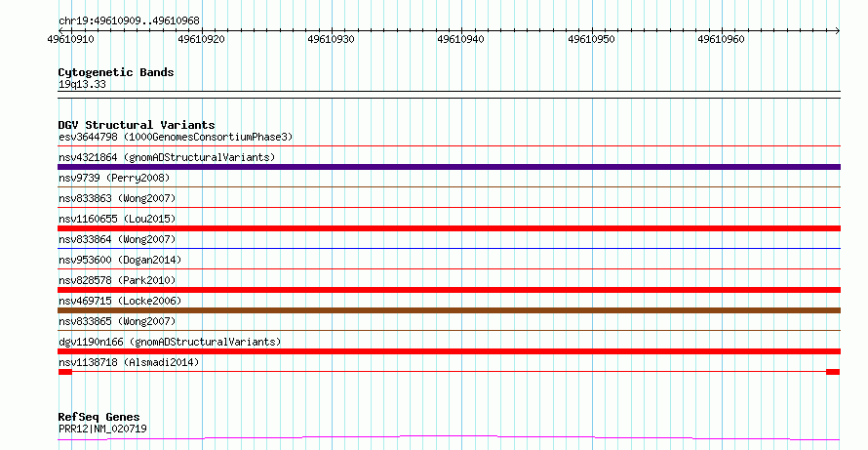Click ruler position 49610960

722,39
